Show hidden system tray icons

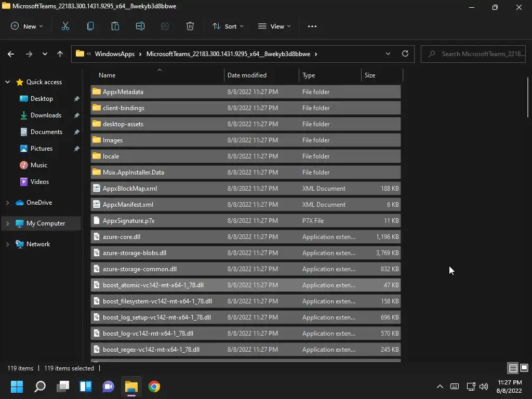point(440,387)
